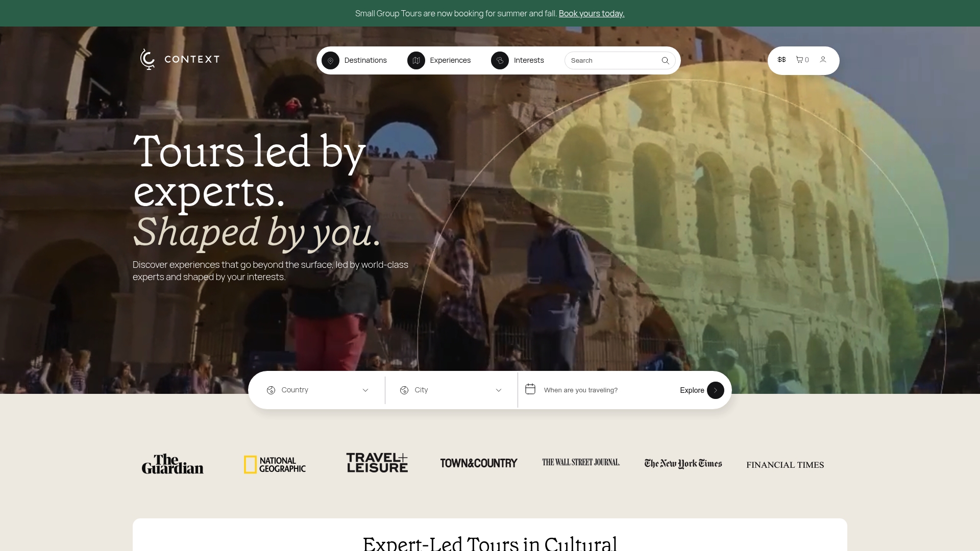Click the City dropdown chevron
Viewport: 980px width, 551px height.
tap(499, 390)
